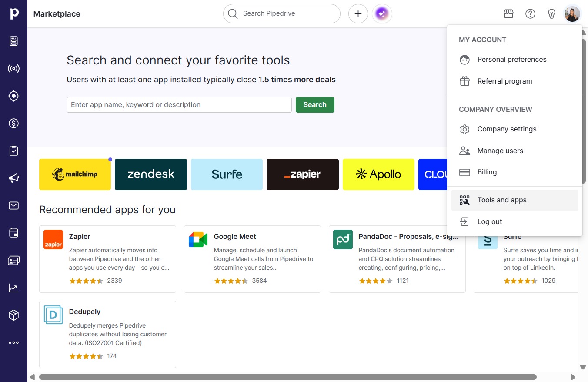
Task: Click the PandaDoc app logo
Action: (x=343, y=239)
